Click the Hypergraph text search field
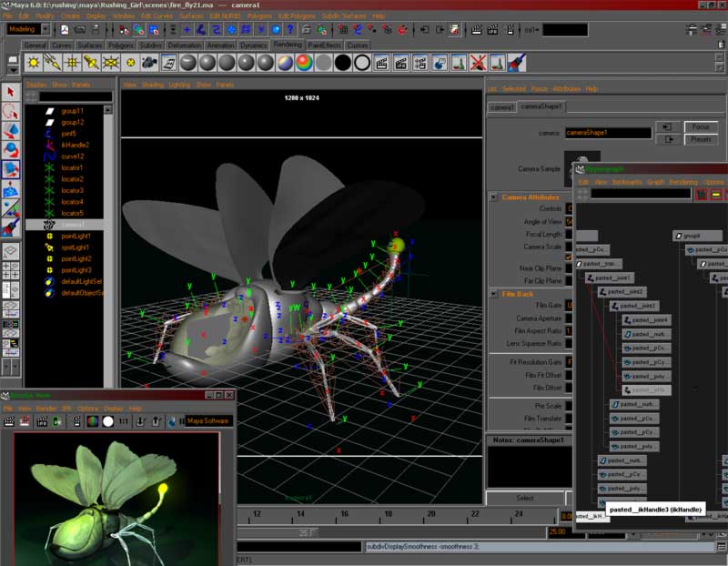728x566 pixels. pos(641,194)
